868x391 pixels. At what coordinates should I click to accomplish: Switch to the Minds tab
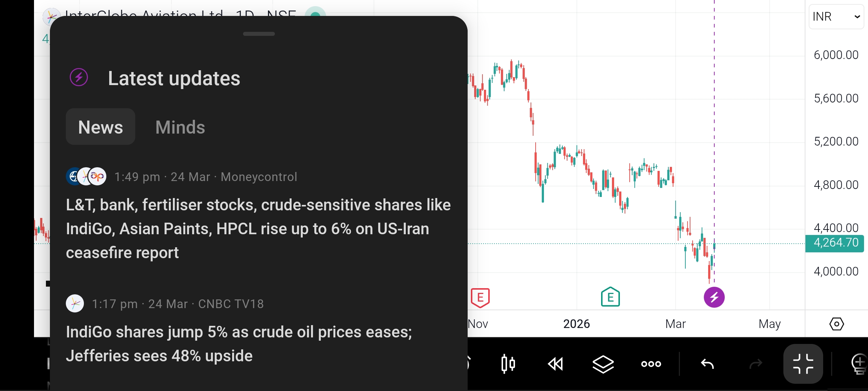pos(180,127)
